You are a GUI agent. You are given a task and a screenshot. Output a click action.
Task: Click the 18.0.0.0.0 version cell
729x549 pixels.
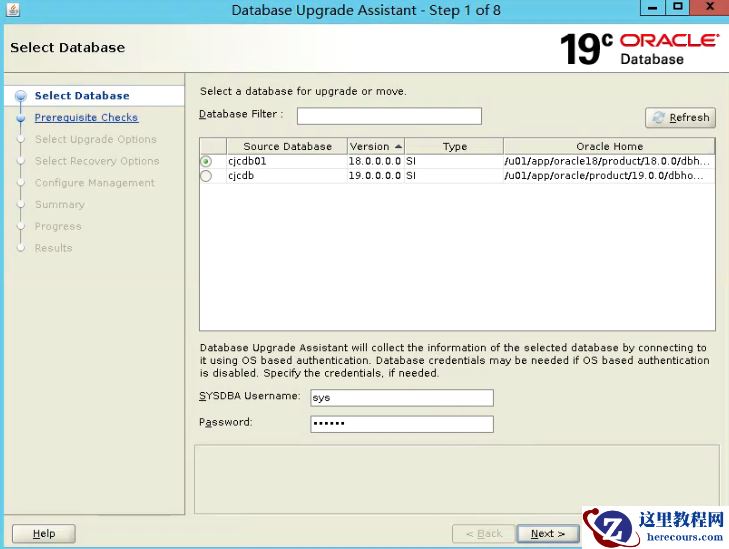point(375,161)
